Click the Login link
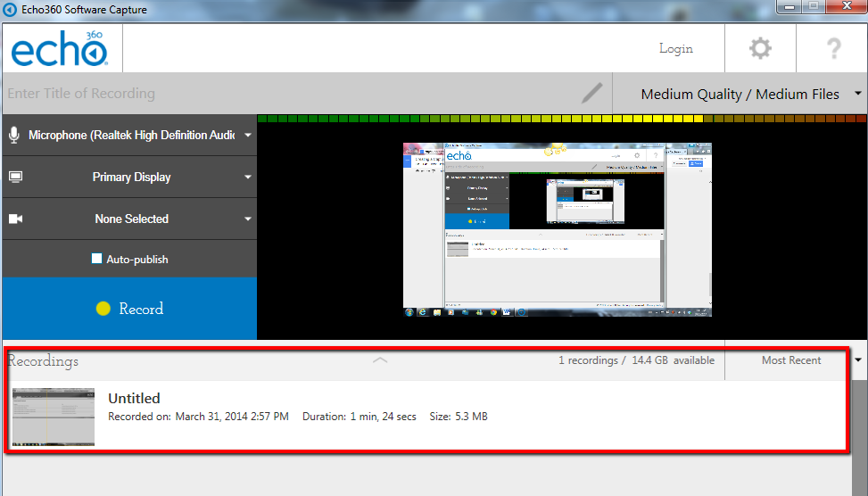 [x=676, y=49]
